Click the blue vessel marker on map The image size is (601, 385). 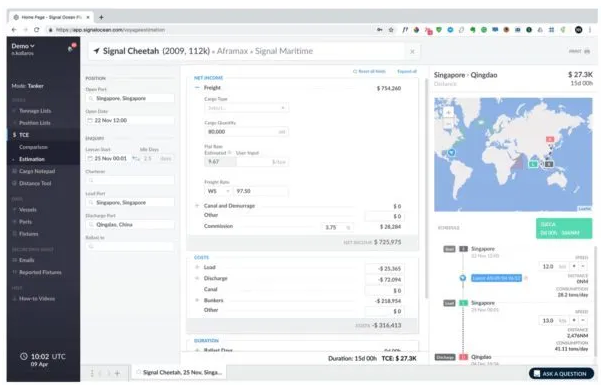(x=451, y=152)
